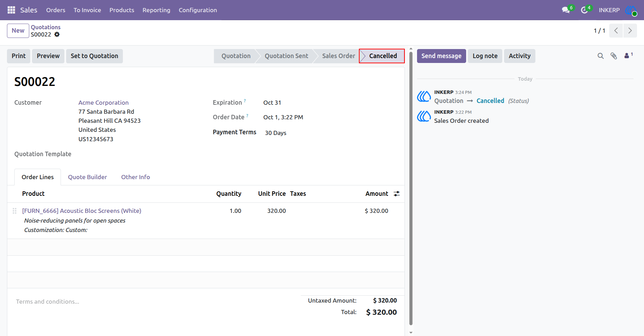Click the New button
Viewport: 644px width, 336px height.
coord(18,31)
